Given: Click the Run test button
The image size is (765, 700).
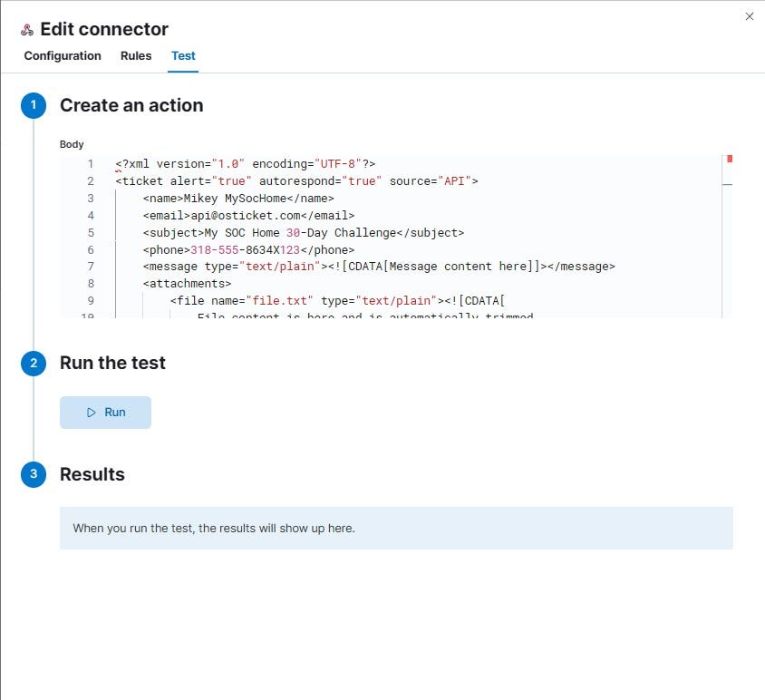Looking at the screenshot, I should 105,413.
